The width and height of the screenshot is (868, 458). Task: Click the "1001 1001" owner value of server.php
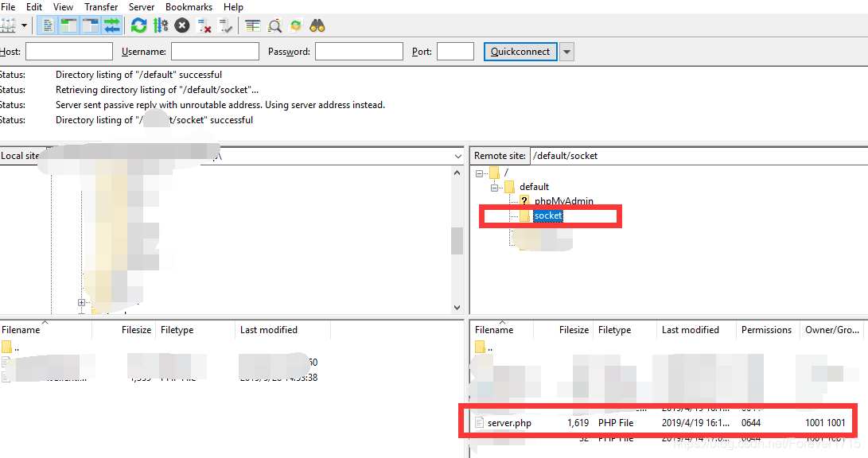[x=825, y=423]
